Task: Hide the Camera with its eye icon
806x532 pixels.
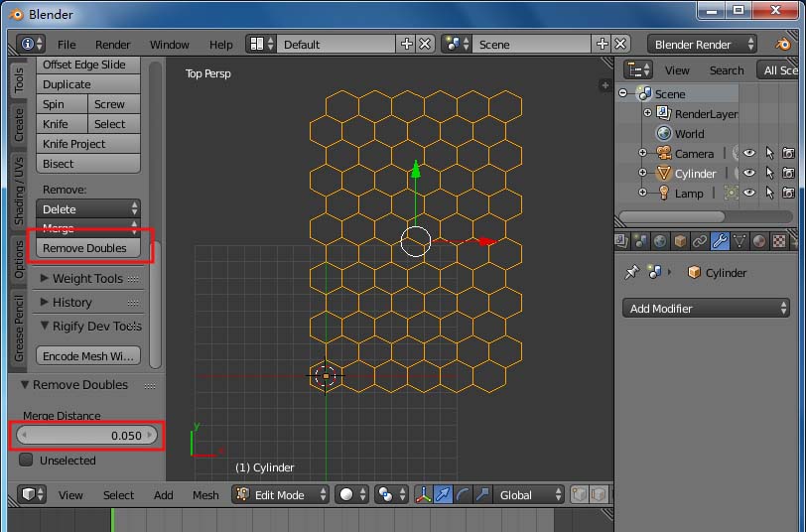Action: (x=749, y=153)
